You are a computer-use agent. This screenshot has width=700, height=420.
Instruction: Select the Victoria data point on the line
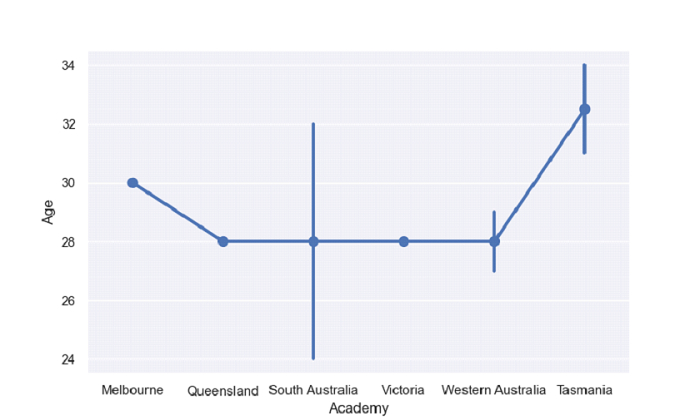coord(404,241)
